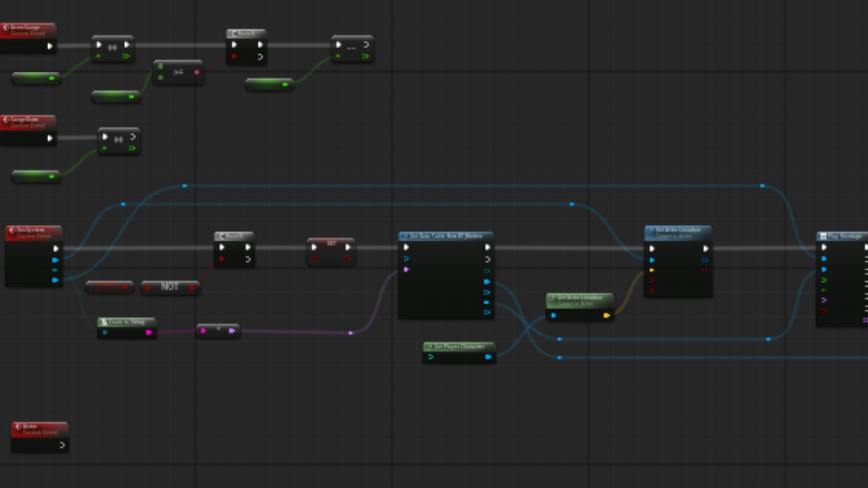
Task: Click yellow output pin of Get Actor Location
Action: pyautogui.click(x=606, y=315)
